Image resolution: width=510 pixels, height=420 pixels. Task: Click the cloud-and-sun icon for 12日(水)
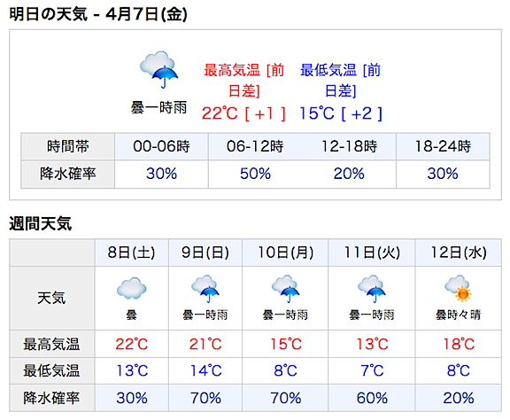point(458,289)
